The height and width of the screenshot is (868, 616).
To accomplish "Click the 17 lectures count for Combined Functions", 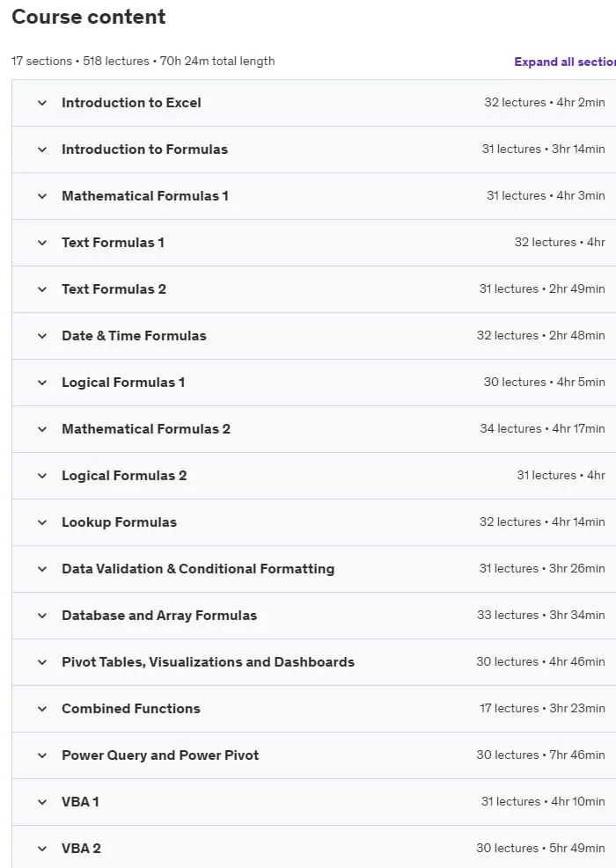I will (x=510, y=709).
